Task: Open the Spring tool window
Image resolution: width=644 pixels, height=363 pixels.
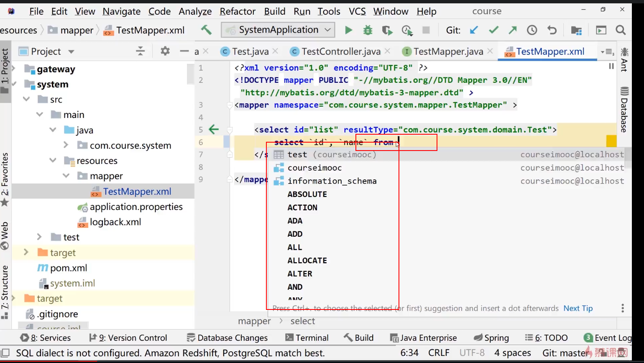Action: click(x=491, y=338)
